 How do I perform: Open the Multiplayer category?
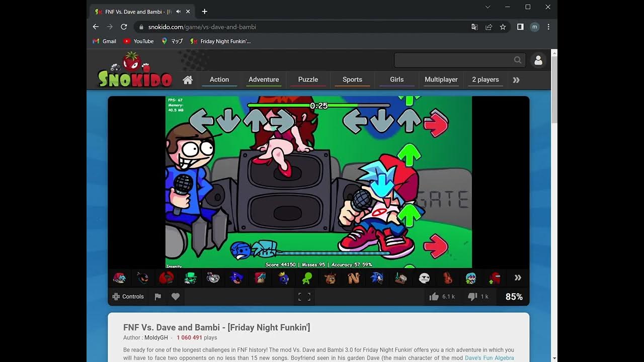click(x=441, y=79)
